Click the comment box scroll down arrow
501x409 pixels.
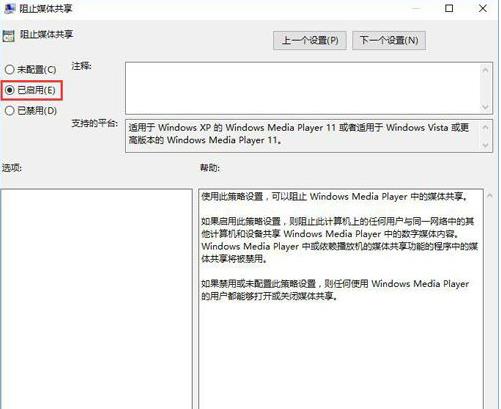click(x=485, y=107)
